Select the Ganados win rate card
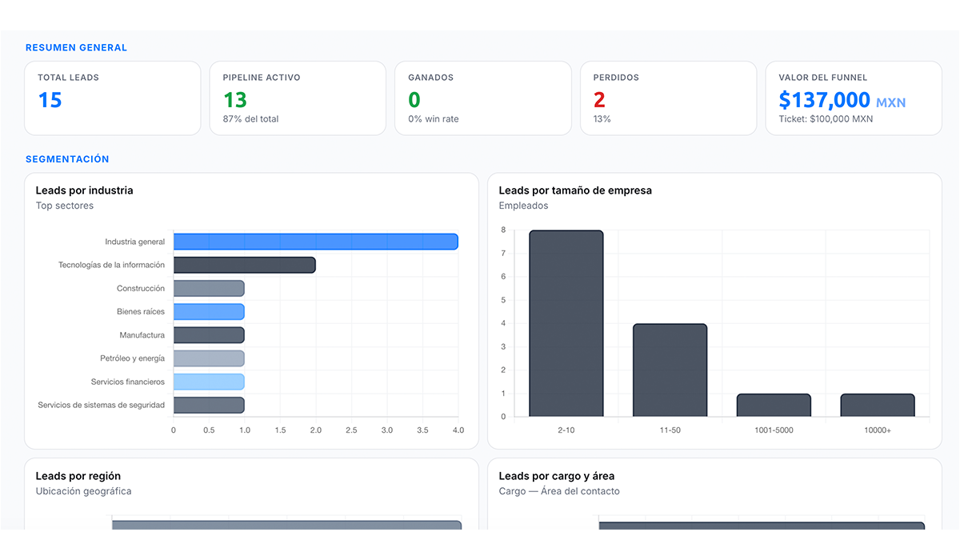 pos(483,98)
